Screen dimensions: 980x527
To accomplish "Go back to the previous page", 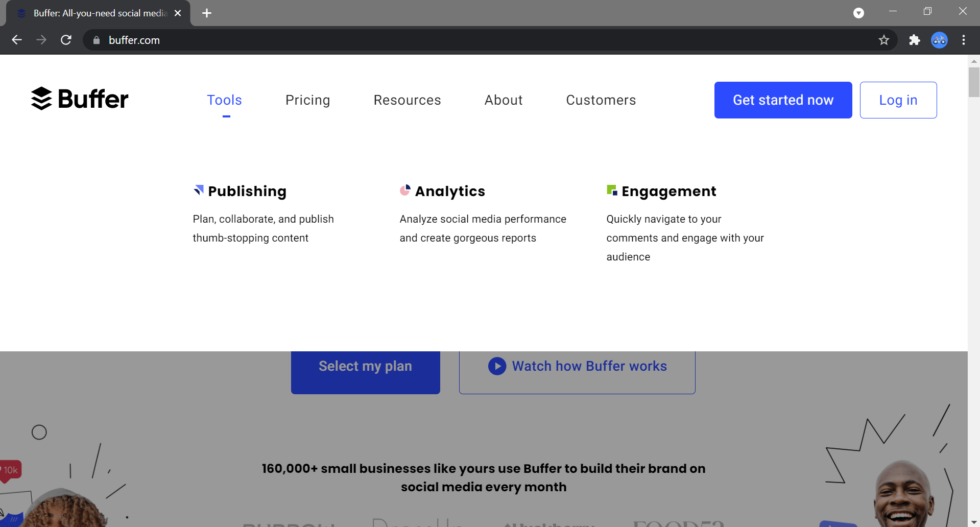I will 17,40.
